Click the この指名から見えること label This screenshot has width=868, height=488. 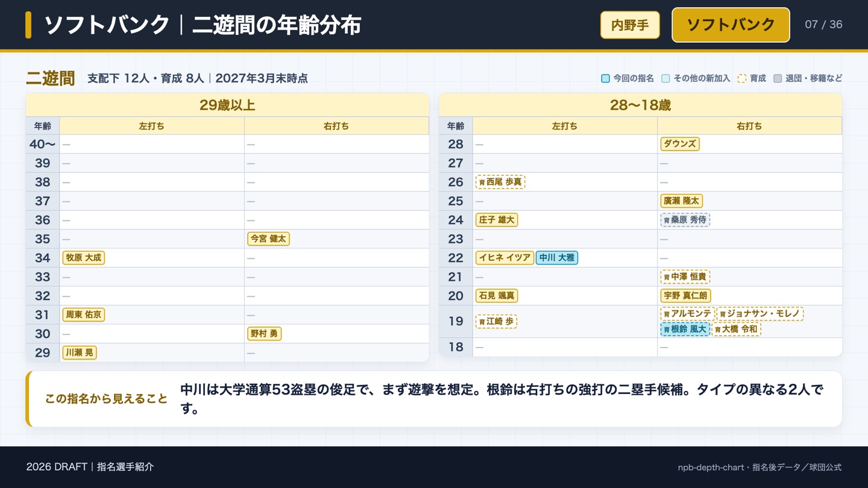click(x=106, y=399)
